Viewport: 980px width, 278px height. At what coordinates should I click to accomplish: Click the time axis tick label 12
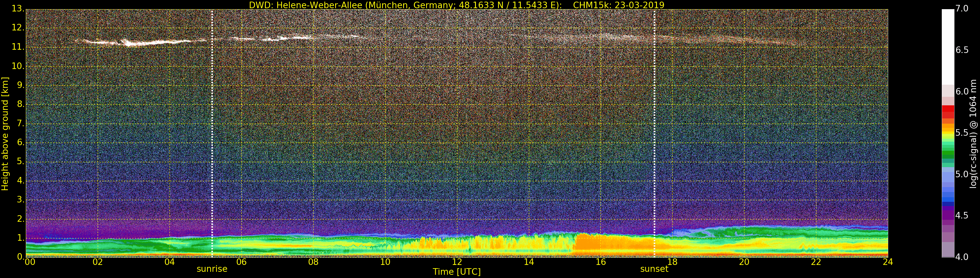(457, 262)
